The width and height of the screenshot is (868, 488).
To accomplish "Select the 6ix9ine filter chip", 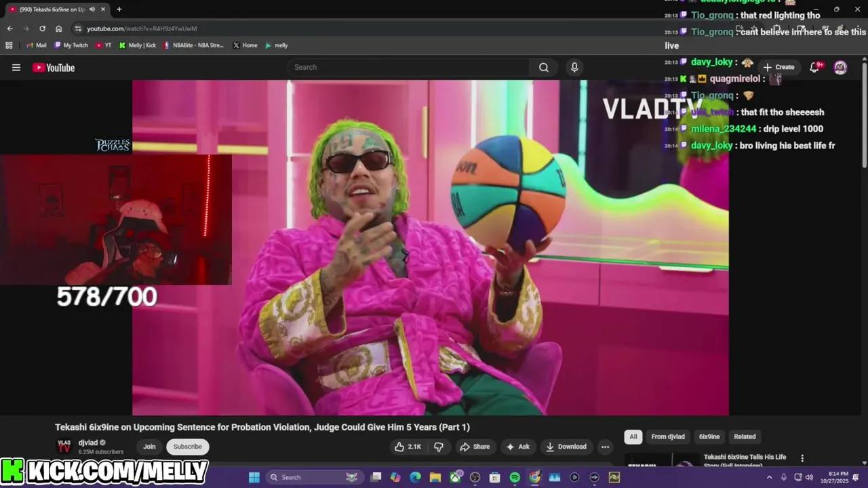I will coord(709,436).
